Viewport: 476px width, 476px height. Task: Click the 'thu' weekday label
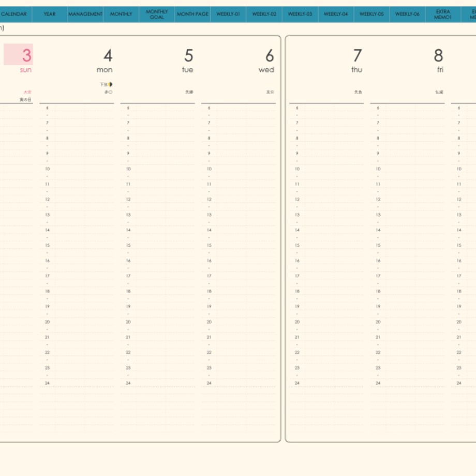click(356, 70)
